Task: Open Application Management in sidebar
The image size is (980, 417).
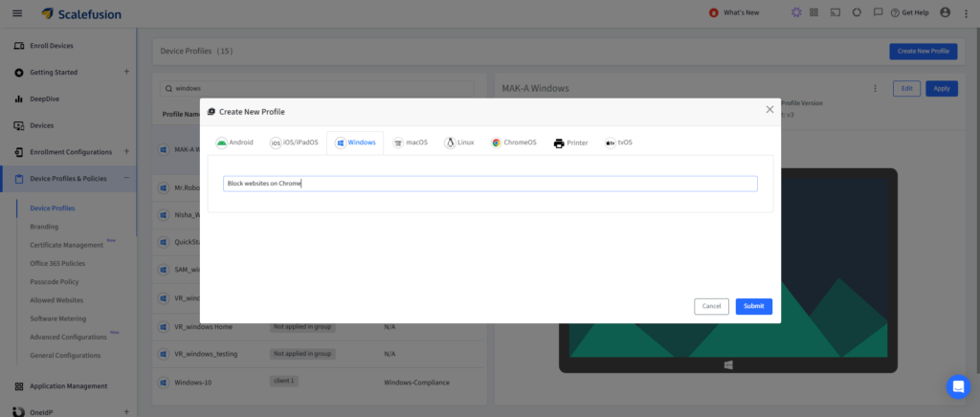Action: point(69,385)
